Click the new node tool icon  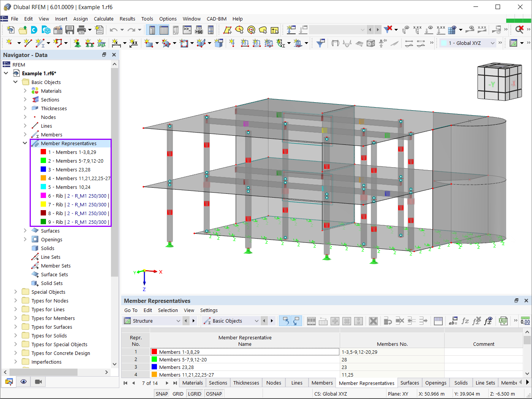(x=9, y=43)
